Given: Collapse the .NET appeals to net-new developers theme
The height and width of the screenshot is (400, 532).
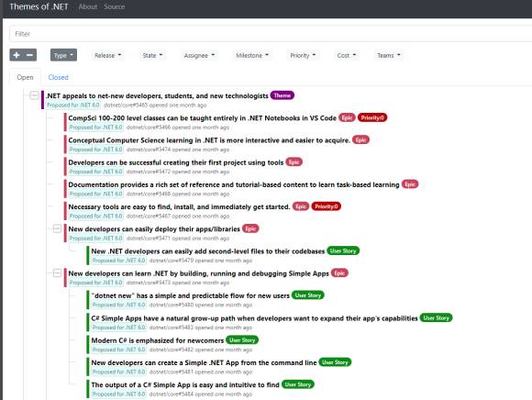Looking at the screenshot, I should 34,95.
